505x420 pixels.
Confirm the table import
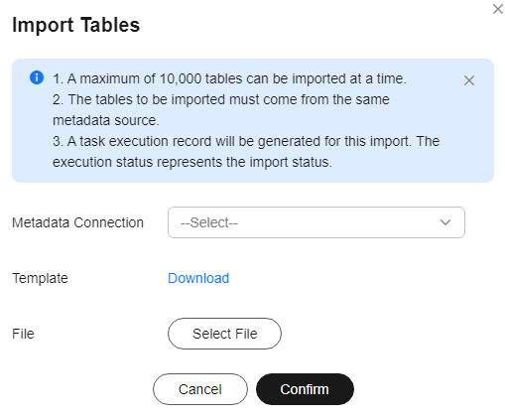pos(305,389)
